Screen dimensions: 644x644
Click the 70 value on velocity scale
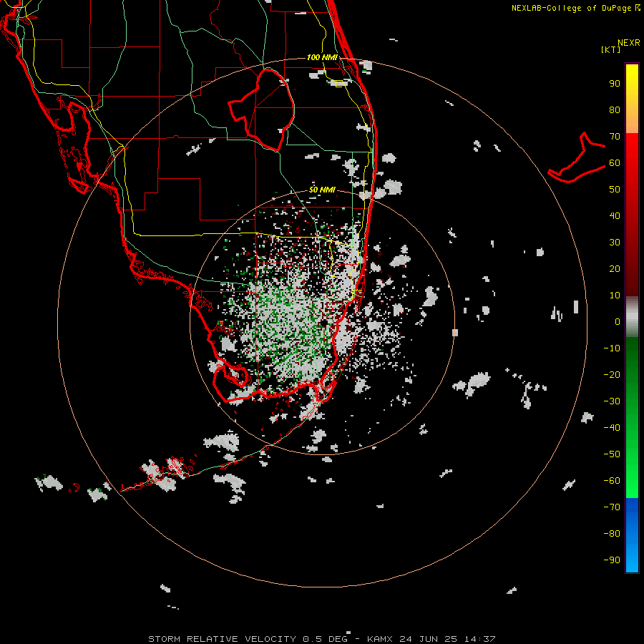(615, 137)
